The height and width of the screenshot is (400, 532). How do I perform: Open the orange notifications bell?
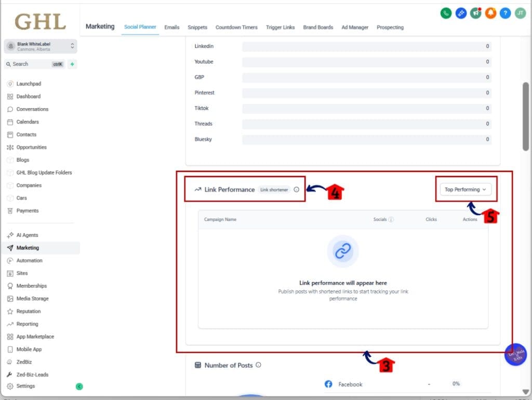(x=490, y=14)
